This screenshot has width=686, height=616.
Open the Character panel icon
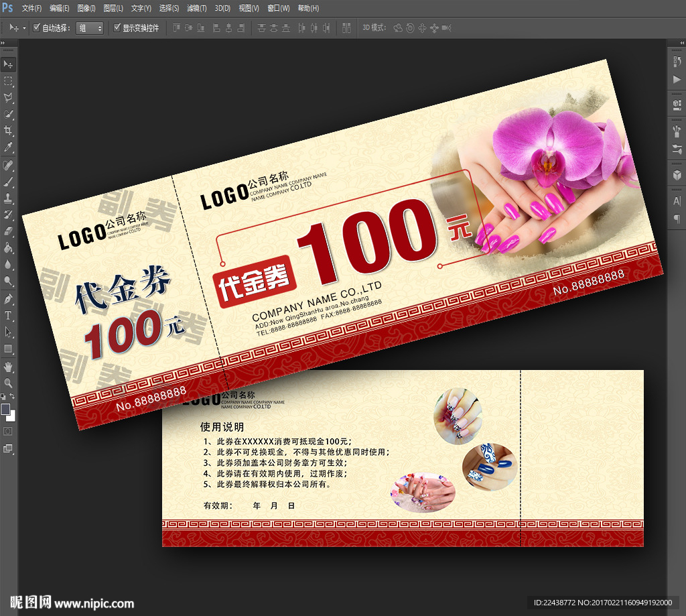click(x=677, y=201)
